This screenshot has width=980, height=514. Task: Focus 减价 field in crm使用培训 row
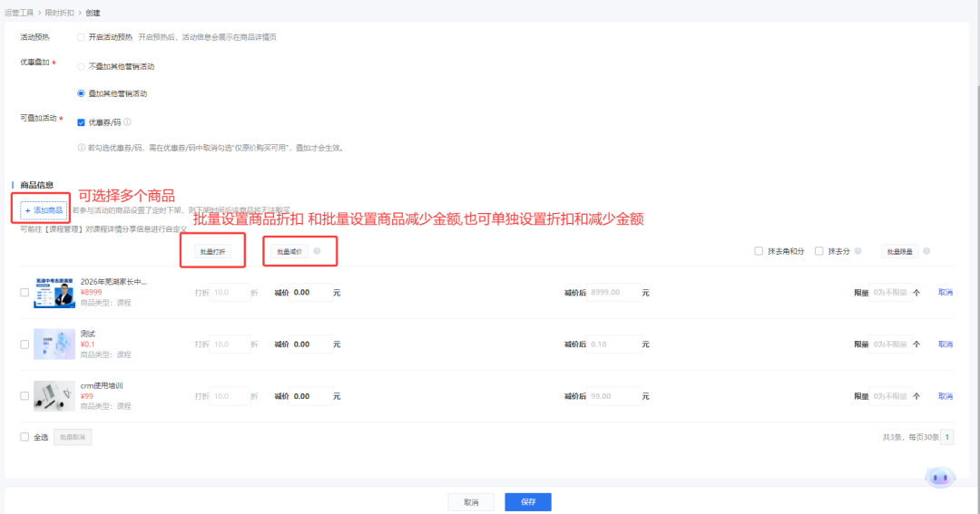click(311, 396)
